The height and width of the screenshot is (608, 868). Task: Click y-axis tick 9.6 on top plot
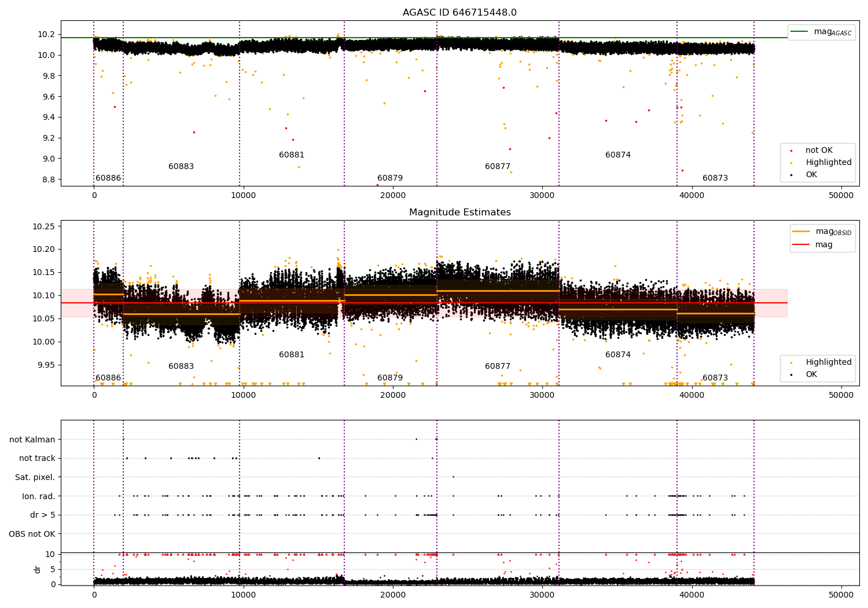[x=49, y=97]
